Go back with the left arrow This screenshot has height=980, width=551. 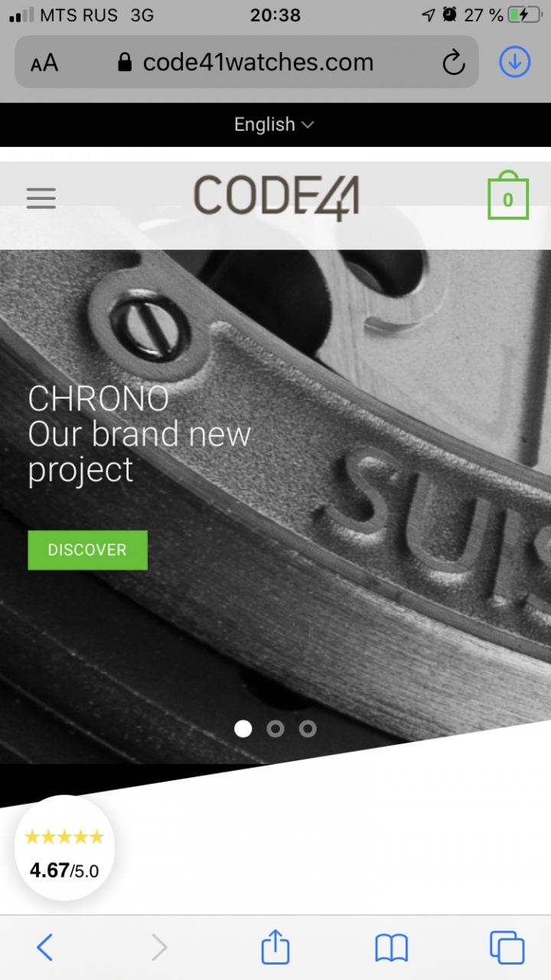(x=45, y=948)
